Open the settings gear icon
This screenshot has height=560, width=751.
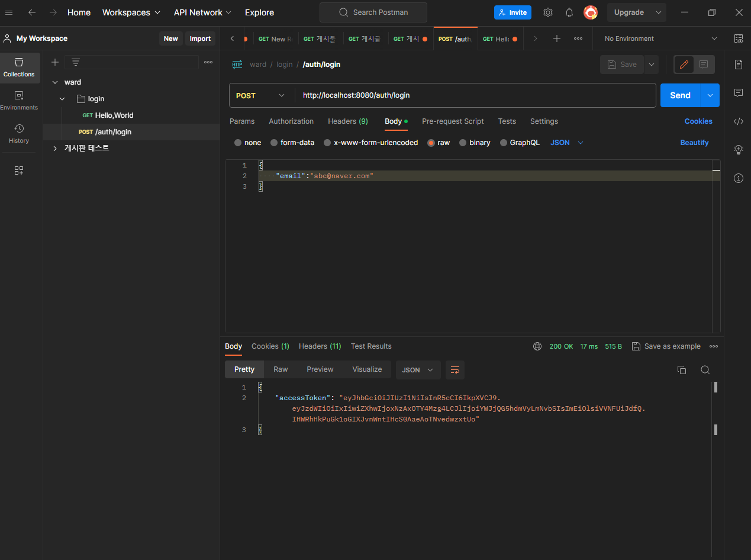click(548, 12)
